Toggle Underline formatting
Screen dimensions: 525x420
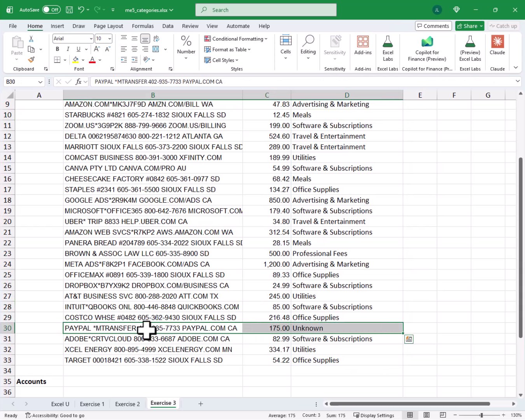coord(79,49)
